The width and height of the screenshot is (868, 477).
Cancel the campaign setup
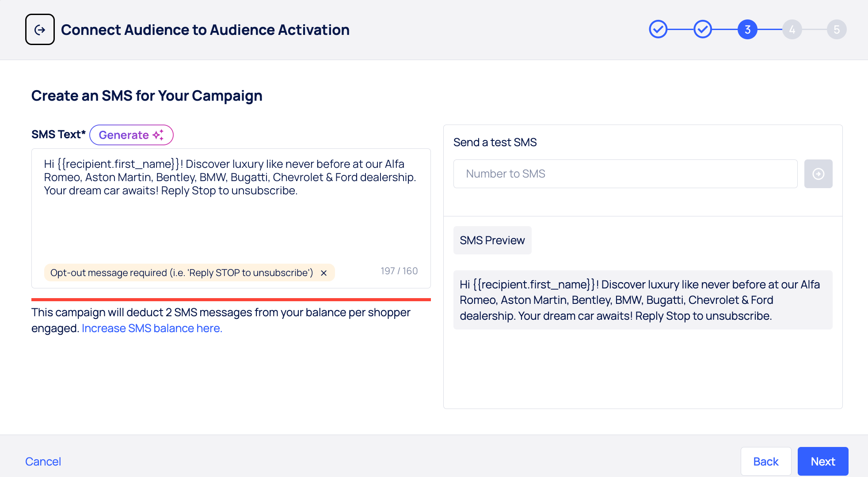[43, 462]
